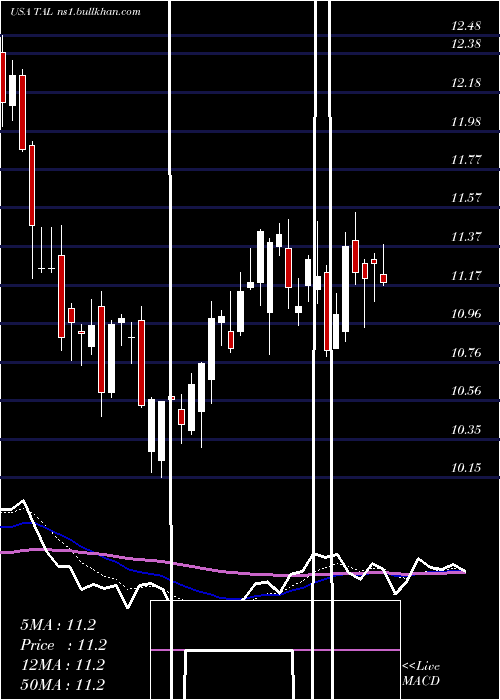Click the last red candlestick on the chart

[383, 279]
